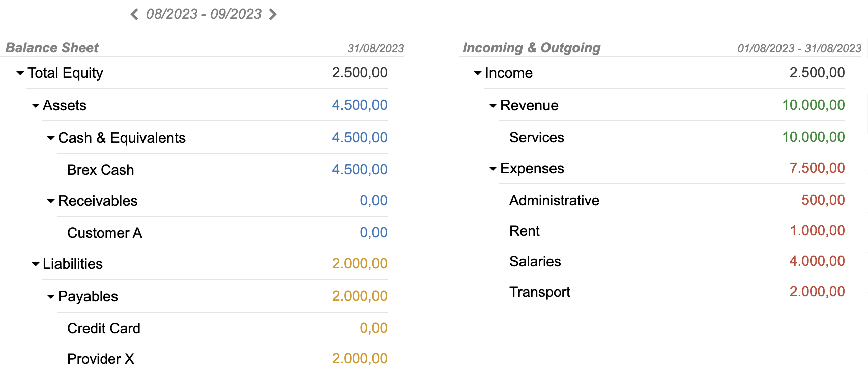
Task: Collapse the Revenue group
Action: pos(493,105)
